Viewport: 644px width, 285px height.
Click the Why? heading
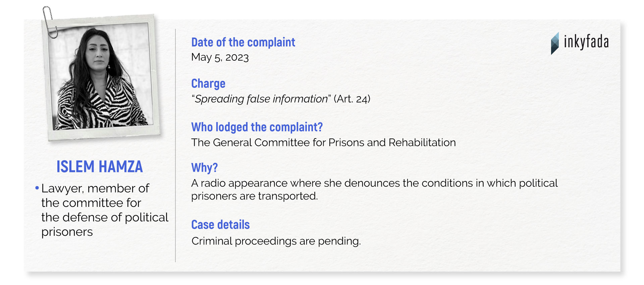[205, 167]
